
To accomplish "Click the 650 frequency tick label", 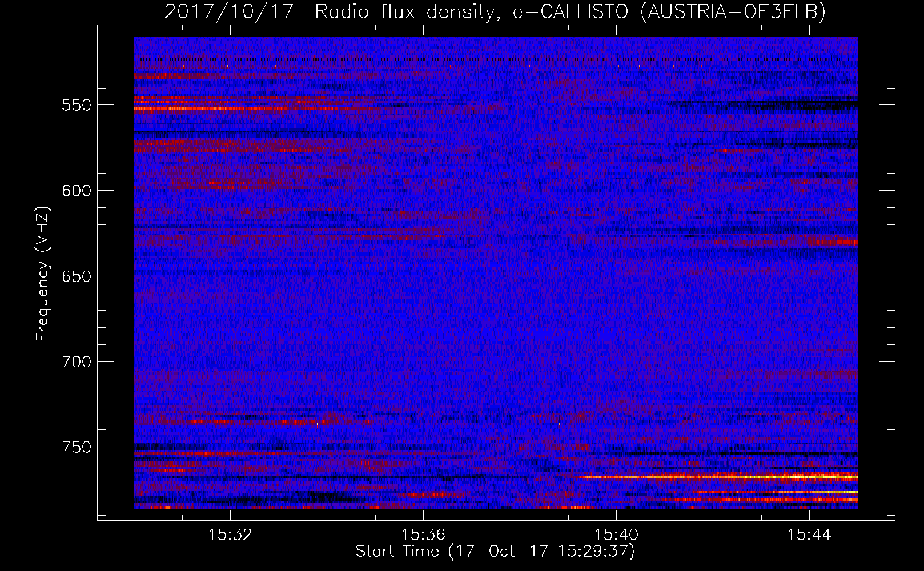I will pos(77,276).
